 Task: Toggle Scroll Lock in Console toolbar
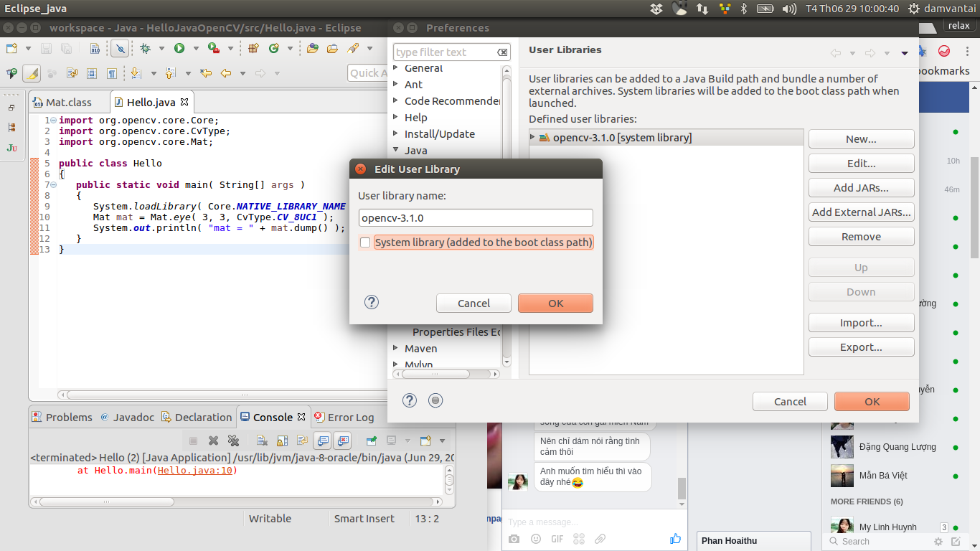(282, 441)
